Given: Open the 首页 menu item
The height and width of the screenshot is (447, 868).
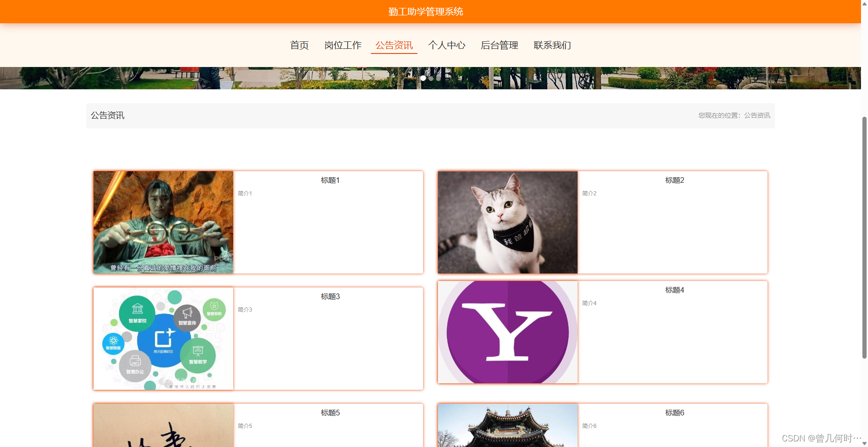Looking at the screenshot, I should tap(299, 45).
